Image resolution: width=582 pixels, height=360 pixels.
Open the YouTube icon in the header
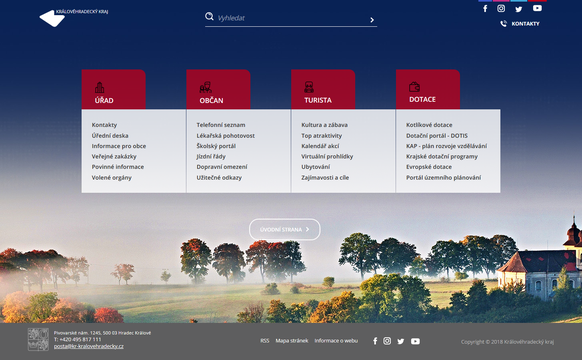click(x=537, y=8)
